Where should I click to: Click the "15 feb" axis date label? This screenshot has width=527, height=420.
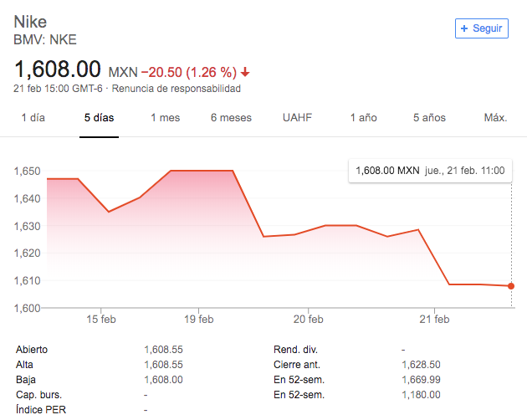coord(100,319)
